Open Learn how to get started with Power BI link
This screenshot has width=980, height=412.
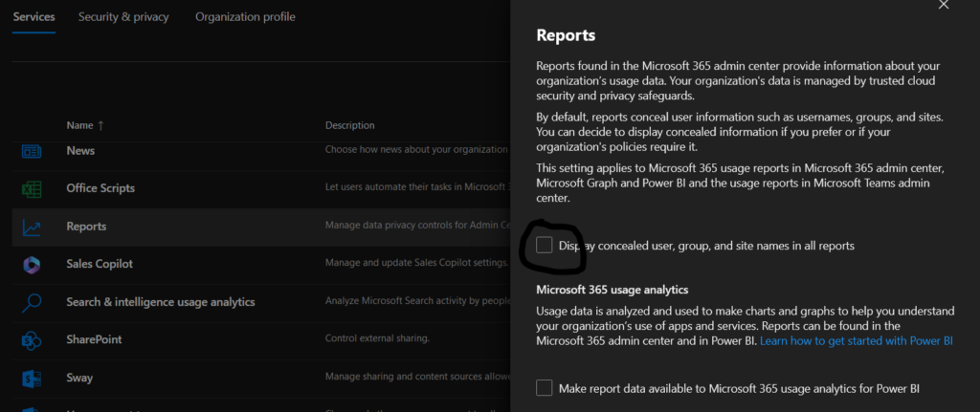(857, 341)
